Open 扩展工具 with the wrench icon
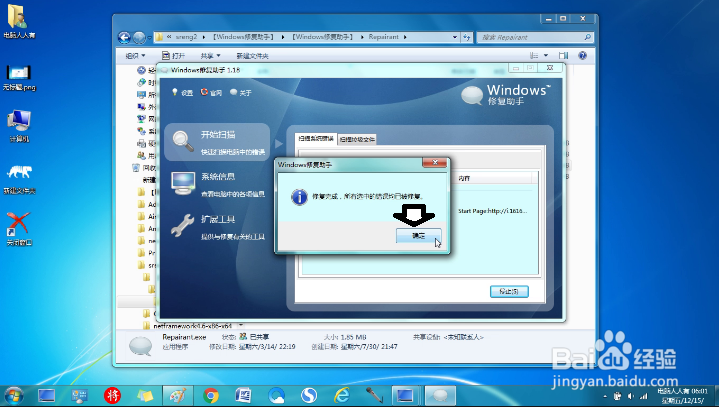Screen dimensions: 719x407 tap(218, 227)
